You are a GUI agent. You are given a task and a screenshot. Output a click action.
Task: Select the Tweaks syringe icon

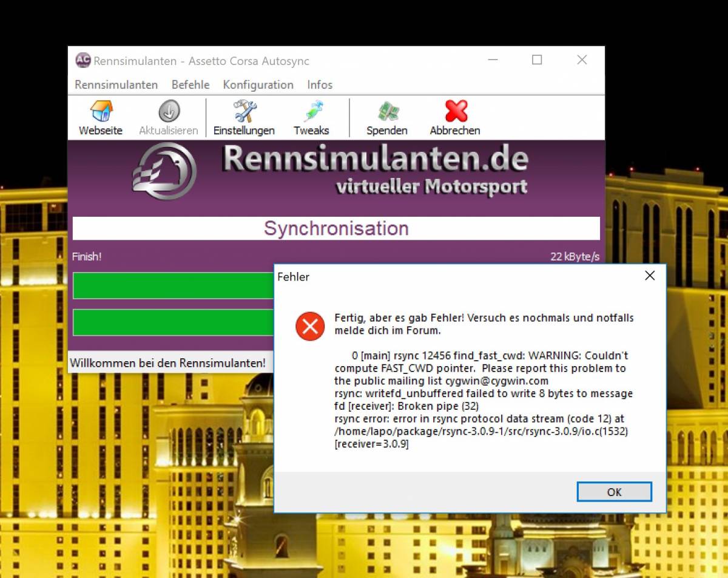tap(311, 112)
